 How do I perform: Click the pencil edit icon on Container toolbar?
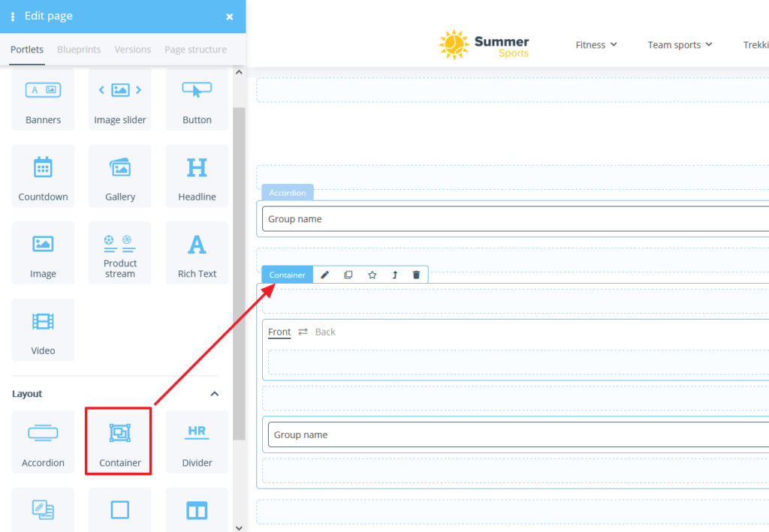325,275
